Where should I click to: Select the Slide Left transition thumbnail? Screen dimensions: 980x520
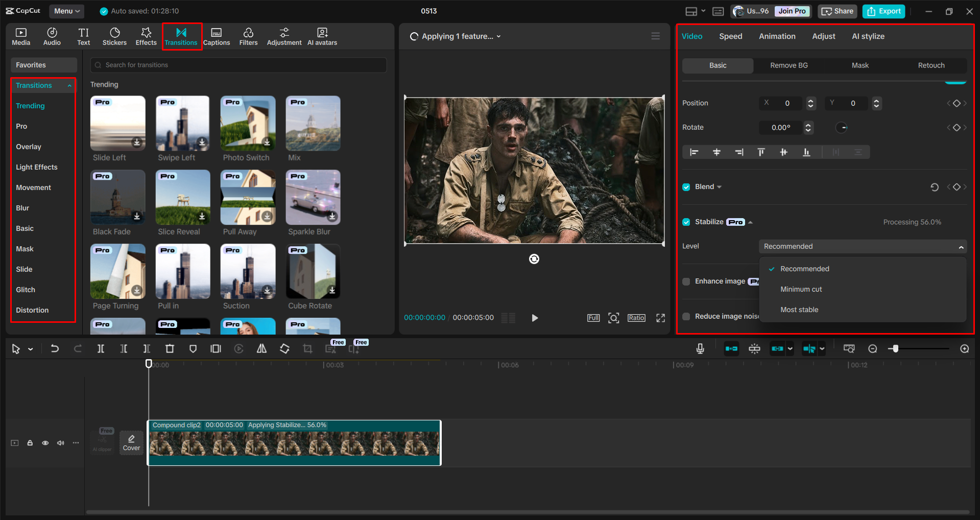(117, 123)
